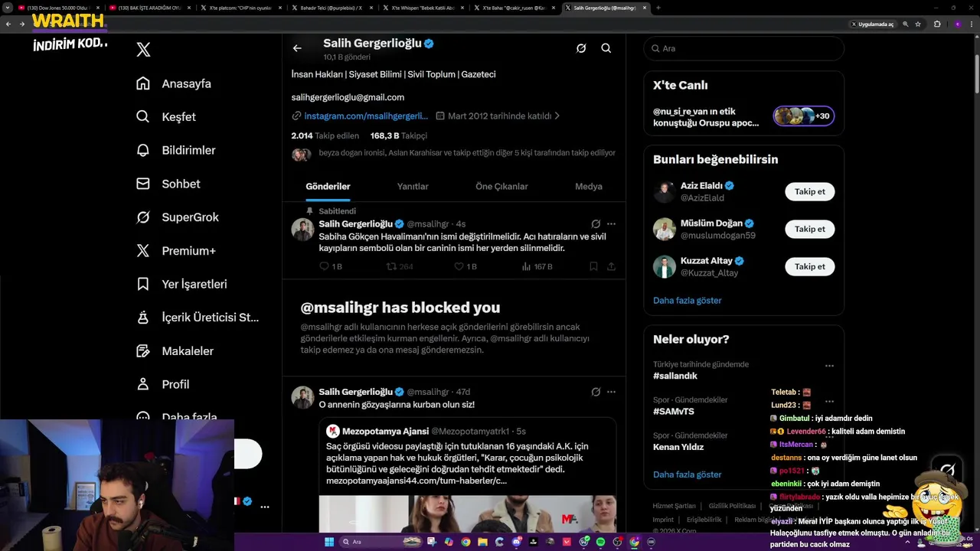This screenshot has width=980, height=551.
Task: Click Windows Start button
Action: click(x=329, y=542)
